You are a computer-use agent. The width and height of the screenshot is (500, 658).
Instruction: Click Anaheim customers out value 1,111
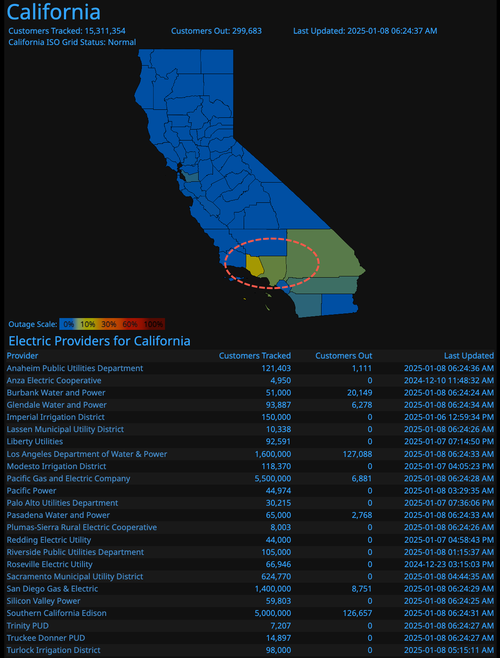point(363,368)
